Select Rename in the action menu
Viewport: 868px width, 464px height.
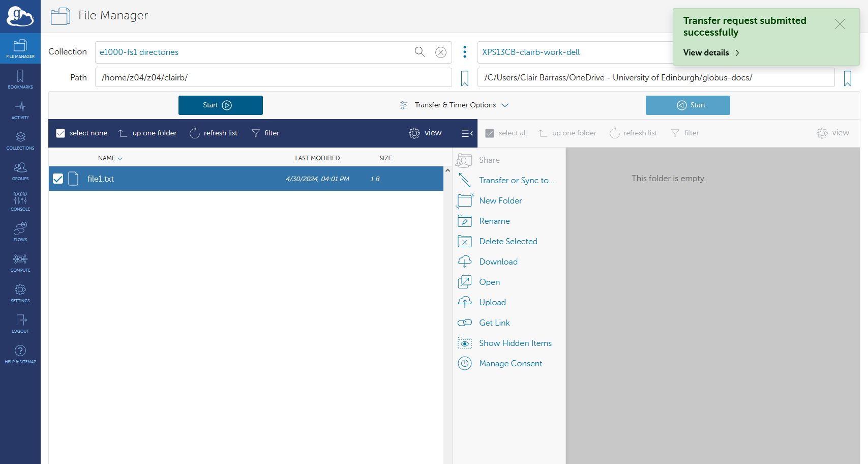pos(494,221)
